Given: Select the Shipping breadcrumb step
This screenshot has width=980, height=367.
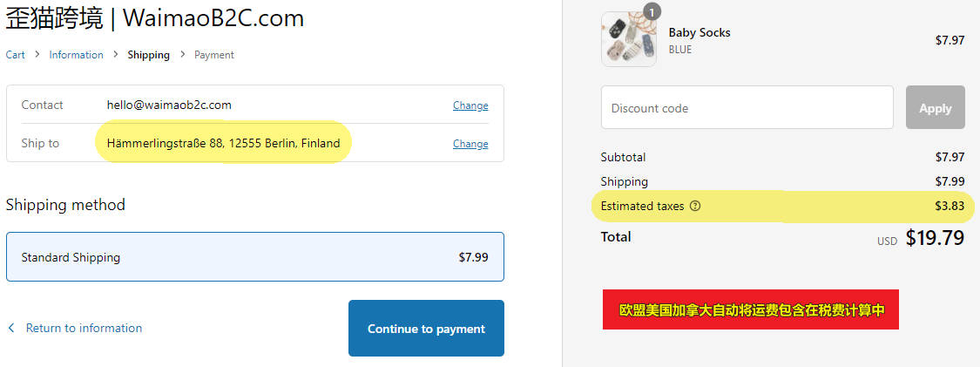Looking at the screenshot, I should (x=149, y=55).
